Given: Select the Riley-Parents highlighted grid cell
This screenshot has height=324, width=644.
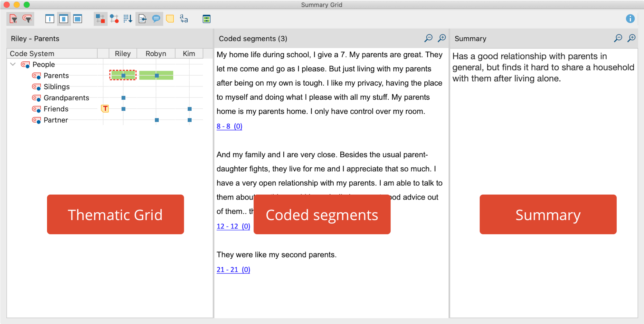Looking at the screenshot, I should 123,75.
